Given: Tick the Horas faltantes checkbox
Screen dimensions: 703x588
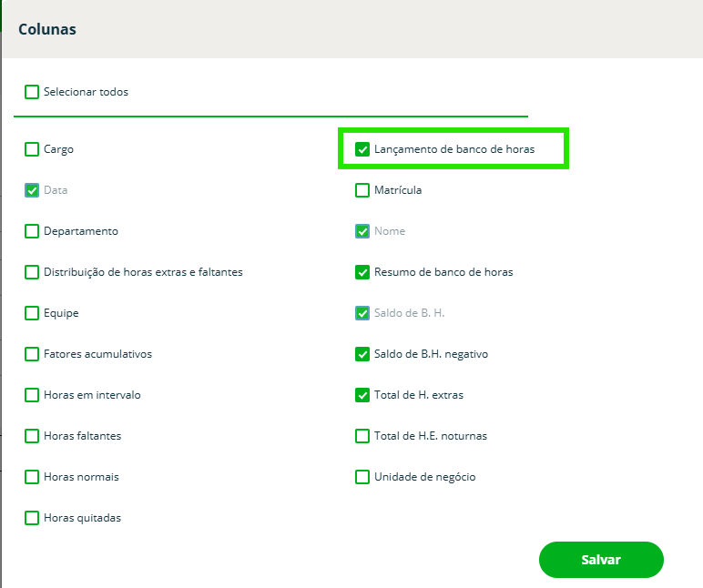Looking at the screenshot, I should 32,436.
